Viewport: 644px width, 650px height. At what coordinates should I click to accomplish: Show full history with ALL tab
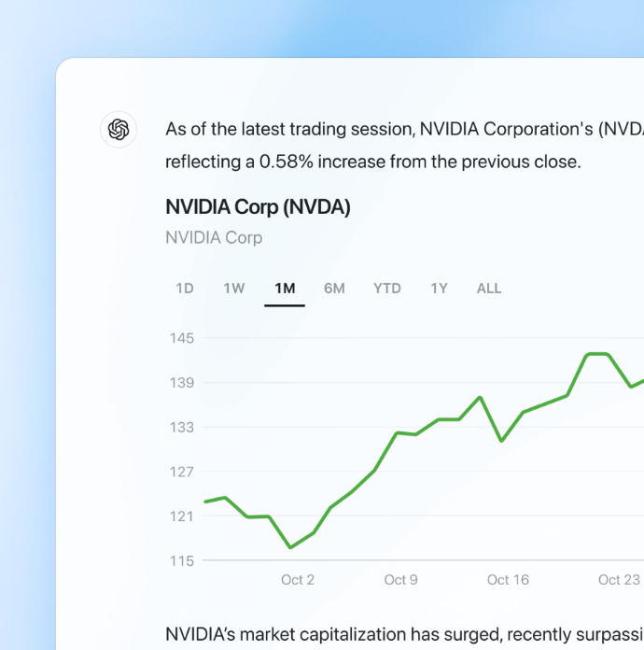coord(489,289)
